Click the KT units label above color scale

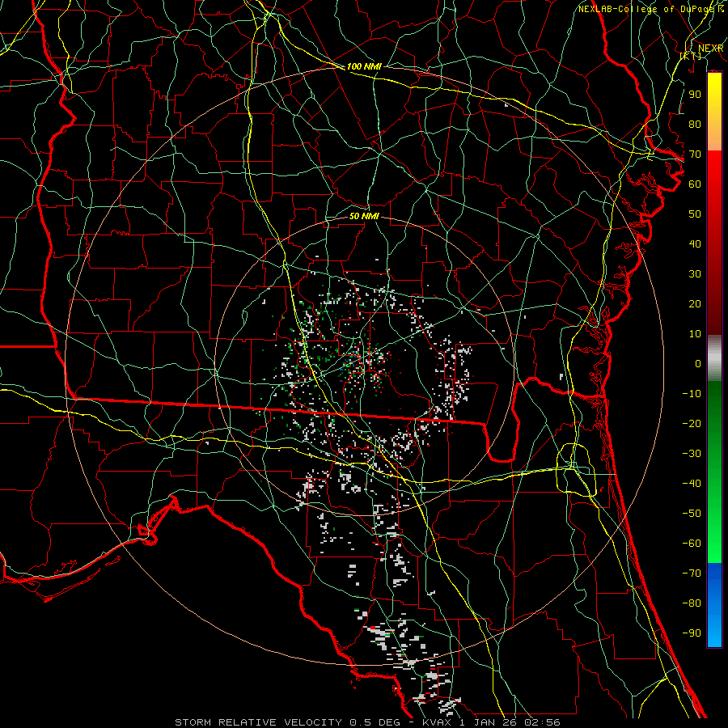tap(691, 56)
